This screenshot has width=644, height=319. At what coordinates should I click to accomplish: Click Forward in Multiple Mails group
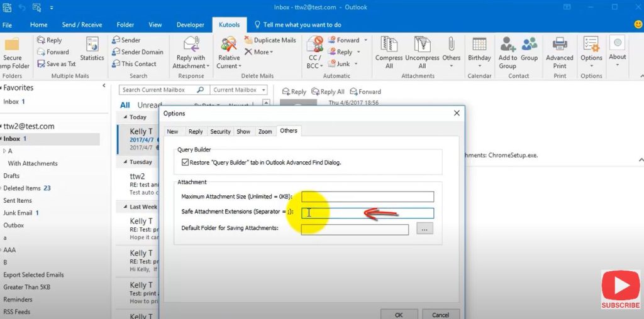[x=53, y=52]
